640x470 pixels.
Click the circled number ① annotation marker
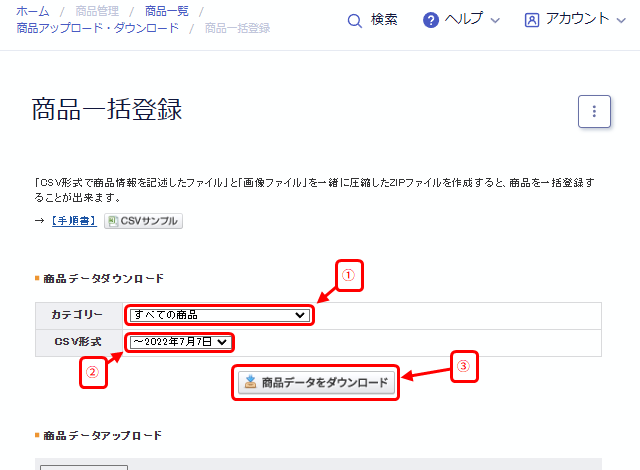tap(346, 277)
